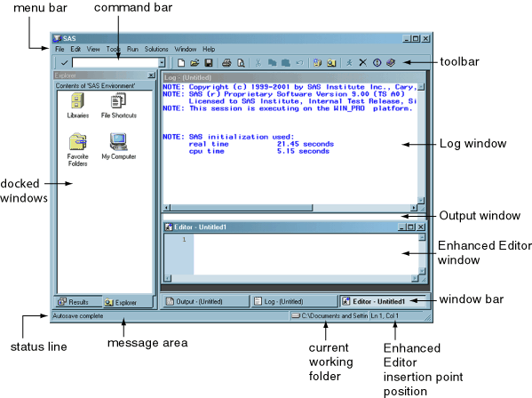Click the 'SAS initialization used:' log note

(x=228, y=137)
